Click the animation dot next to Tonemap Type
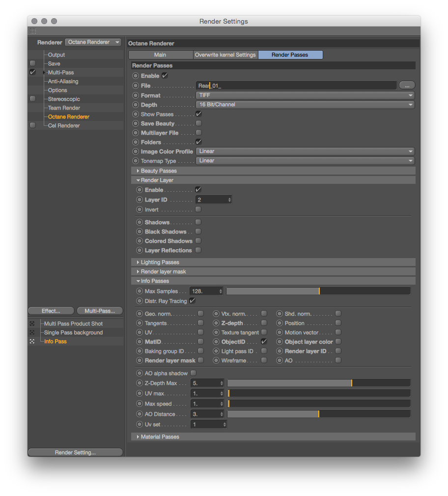 point(136,161)
